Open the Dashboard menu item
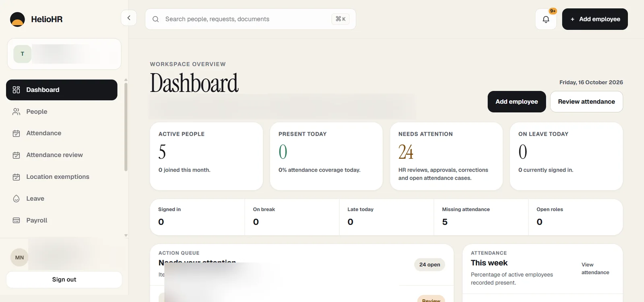 (62, 90)
